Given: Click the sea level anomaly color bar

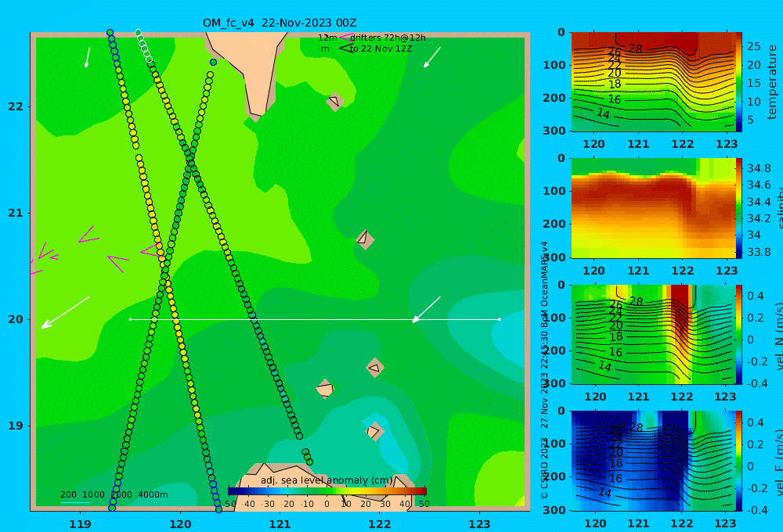Looking at the screenshot, I should click(x=327, y=491).
